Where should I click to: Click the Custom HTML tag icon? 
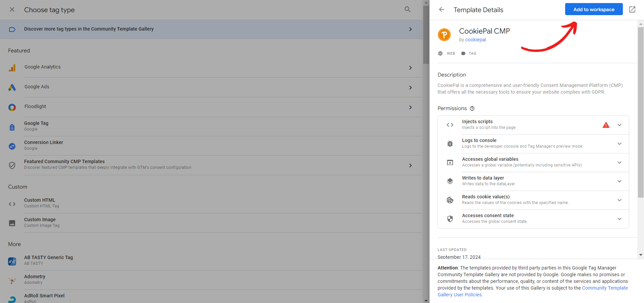12,204
